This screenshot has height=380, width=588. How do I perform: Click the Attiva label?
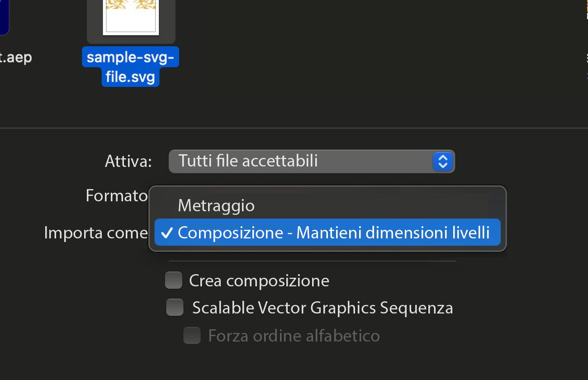pos(128,161)
